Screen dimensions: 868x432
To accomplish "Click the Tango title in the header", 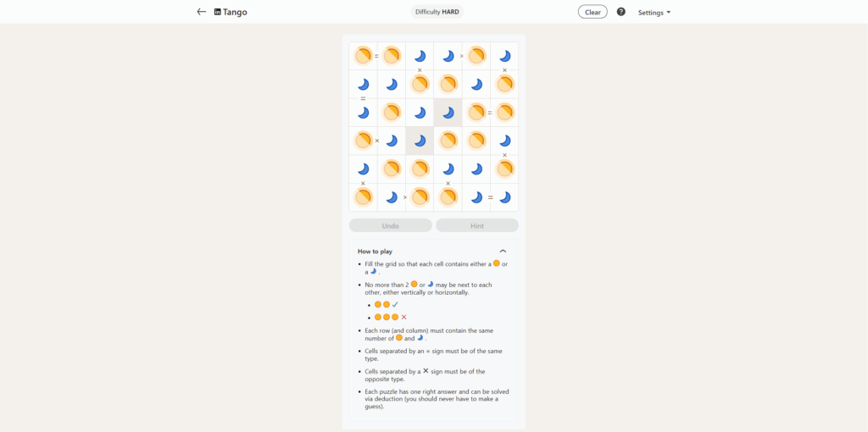I will pos(235,12).
